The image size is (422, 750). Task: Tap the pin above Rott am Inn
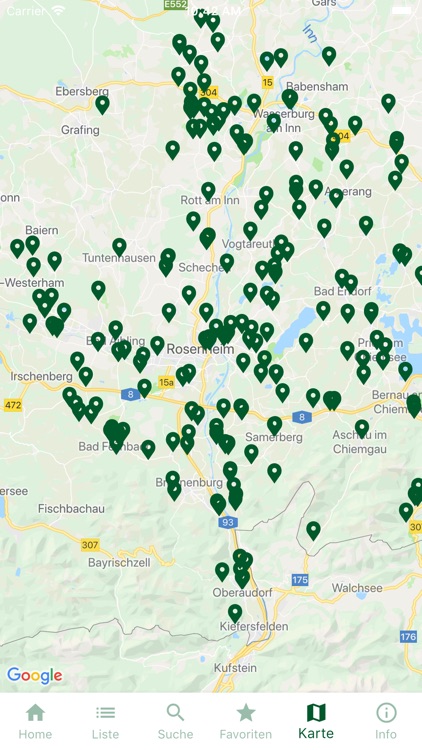(x=208, y=191)
